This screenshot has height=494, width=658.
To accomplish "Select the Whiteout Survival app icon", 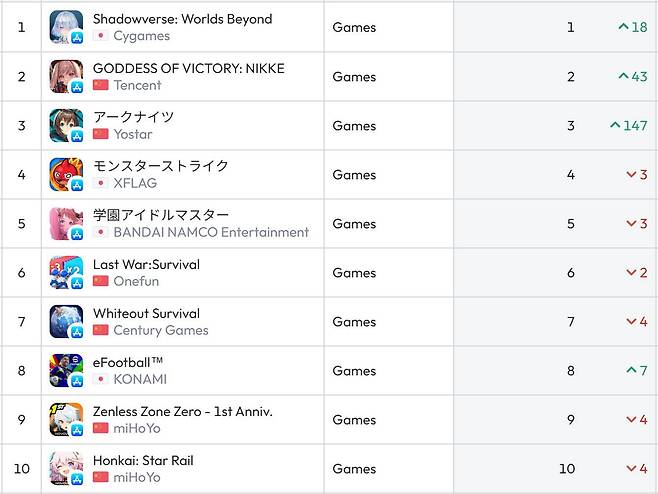I will (x=66, y=321).
